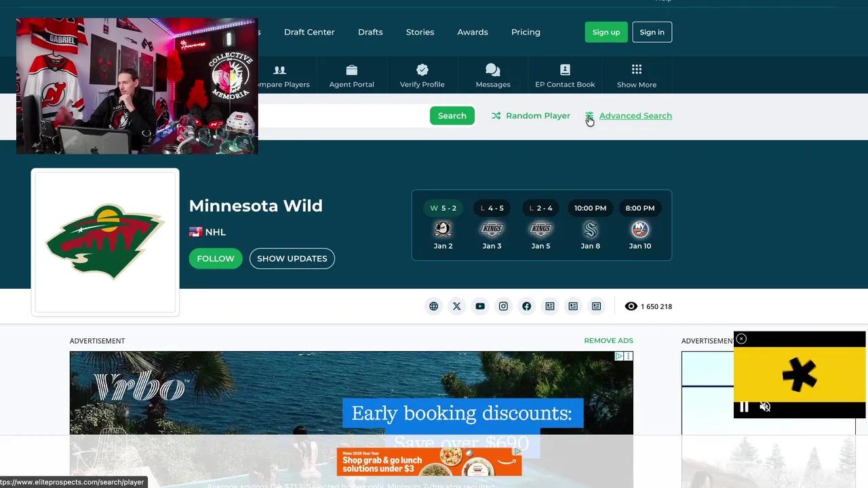
Task: Open the team website globe icon
Action: point(433,306)
